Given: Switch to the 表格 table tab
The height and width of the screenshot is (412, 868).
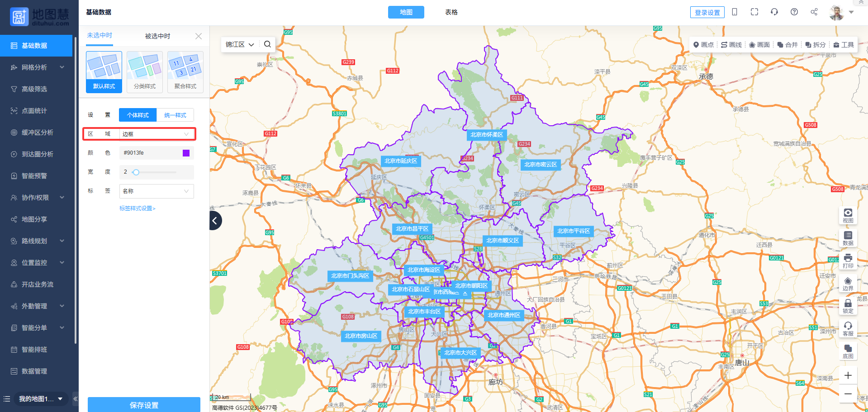Looking at the screenshot, I should click(451, 12).
